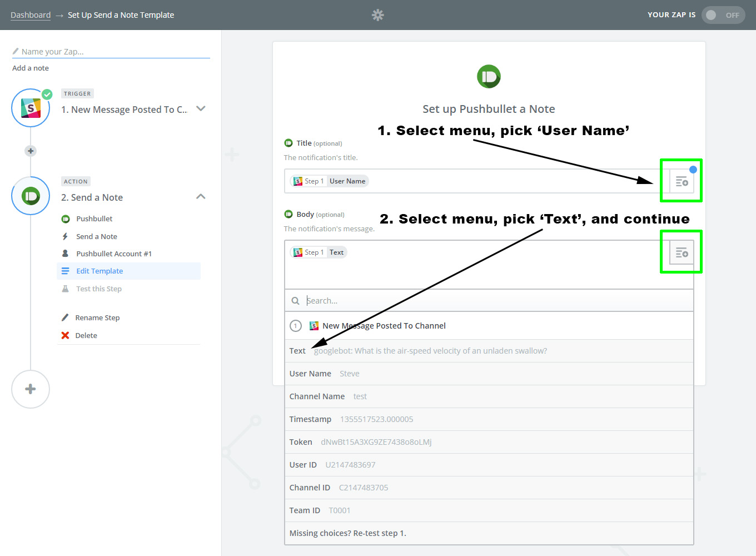This screenshot has width=756, height=556.
Task: Click the Zapier asterisk logo in header
Action: tap(377, 15)
